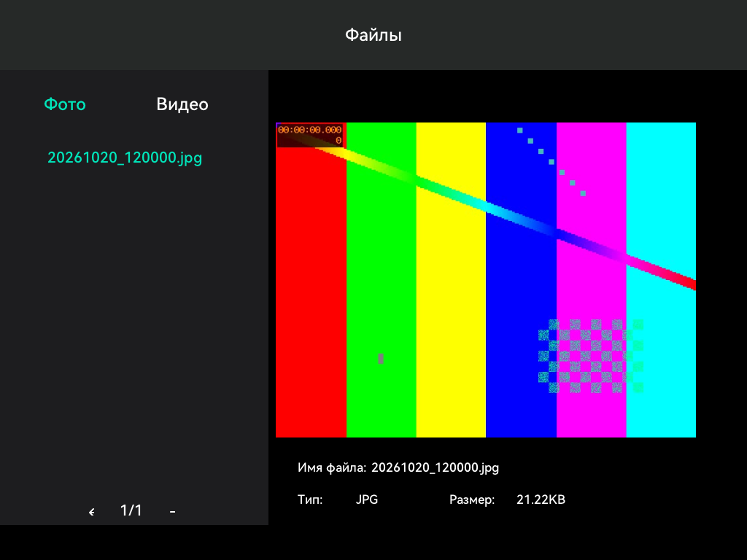The height and width of the screenshot is (560, 747).
Task: Select file 20261020_120000.jpg in the list
Action: (125, 157)
